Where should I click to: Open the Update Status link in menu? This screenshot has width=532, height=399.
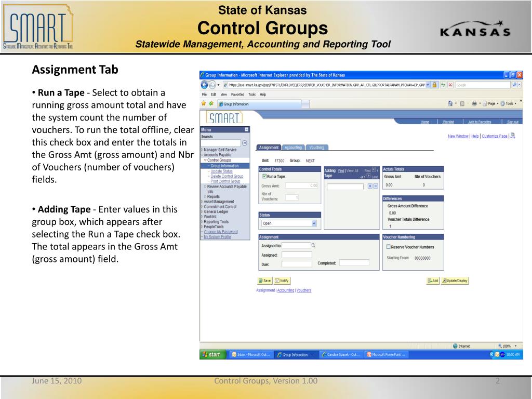[221, 171]
